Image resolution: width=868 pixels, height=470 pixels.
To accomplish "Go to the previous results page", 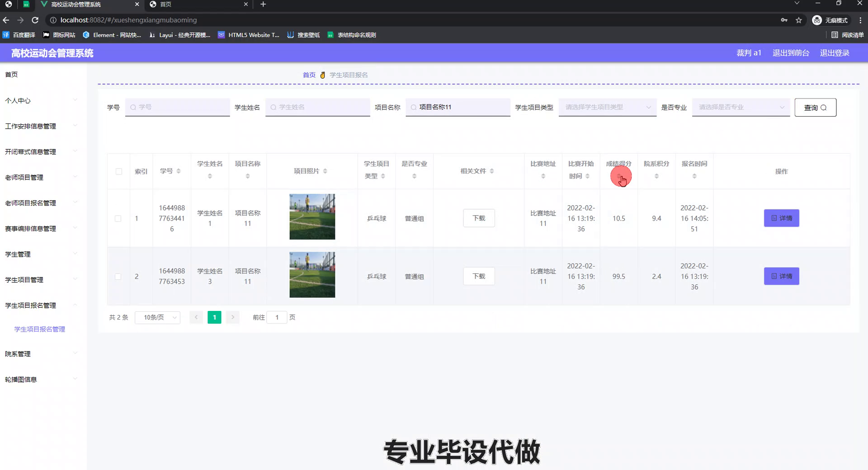I will point(196,317).
